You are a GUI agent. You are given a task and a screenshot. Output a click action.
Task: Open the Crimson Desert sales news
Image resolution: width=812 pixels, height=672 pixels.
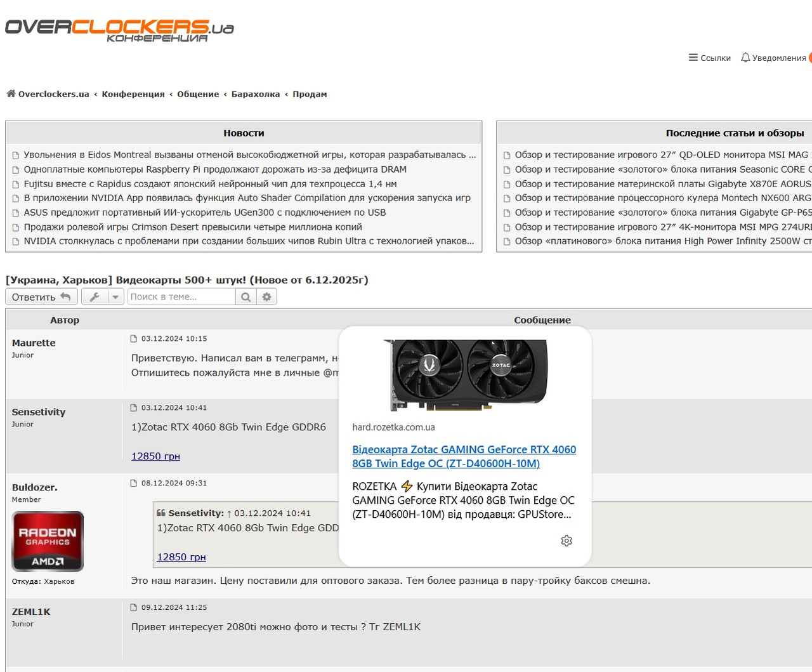(x=193, y=227)
